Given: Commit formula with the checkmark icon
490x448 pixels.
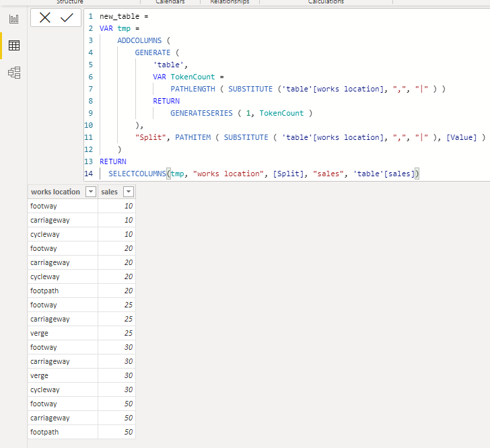Looking at the screenshot, I should pyautogui.click(x=67, y=17).
